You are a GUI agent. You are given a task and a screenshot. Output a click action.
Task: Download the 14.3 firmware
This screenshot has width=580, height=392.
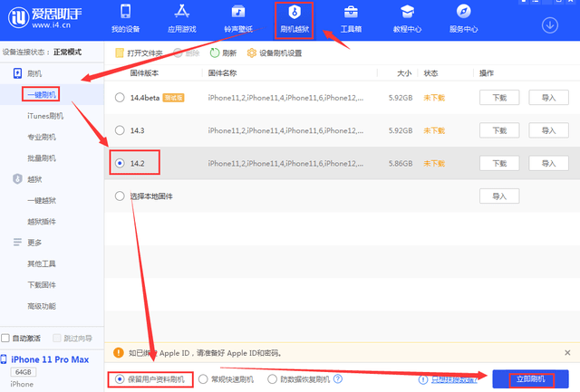click(499, 130)
